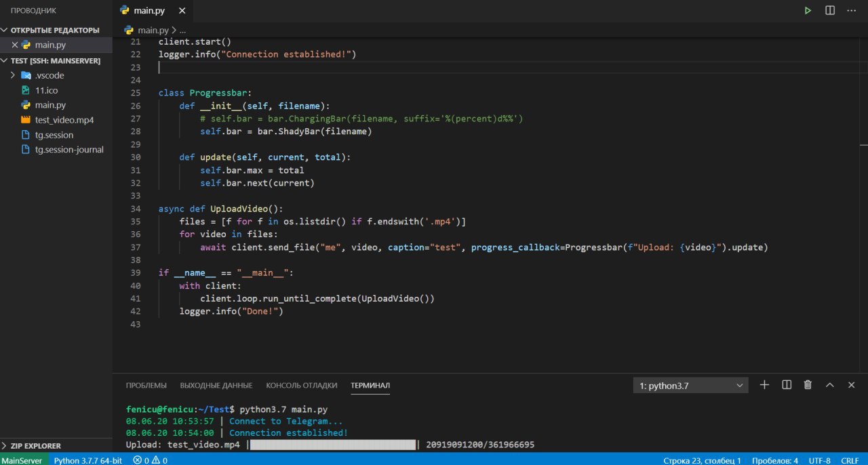Click the split editor icon
The width and height of the screenshot is (868, 465).
click(x=829, y=11)
